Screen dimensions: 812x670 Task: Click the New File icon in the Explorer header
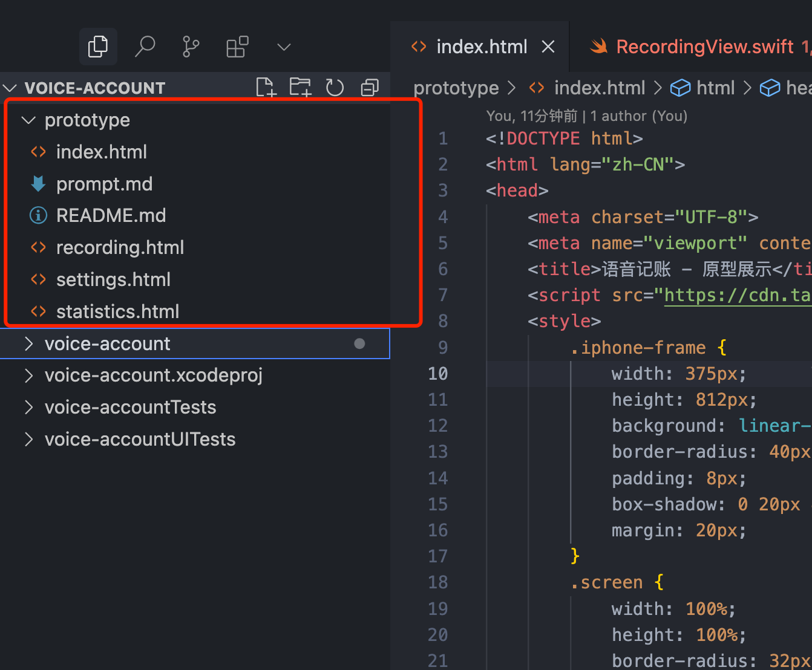[x=266, y=88]
